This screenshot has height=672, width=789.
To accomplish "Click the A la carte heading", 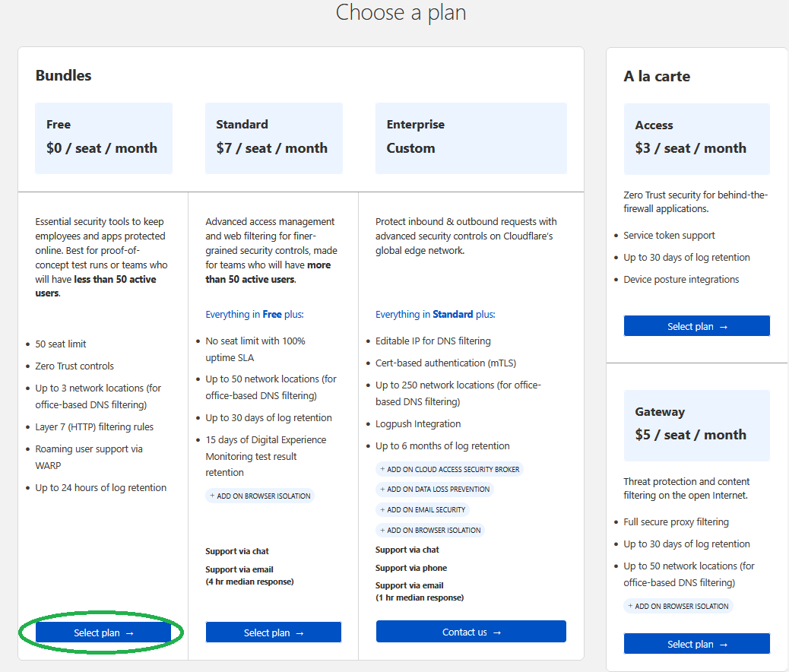I will 657,76.
